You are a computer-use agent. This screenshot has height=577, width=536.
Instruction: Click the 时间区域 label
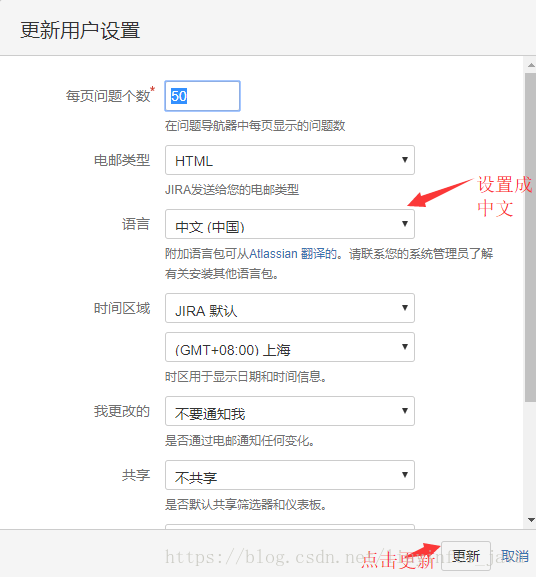pos(122,308)
